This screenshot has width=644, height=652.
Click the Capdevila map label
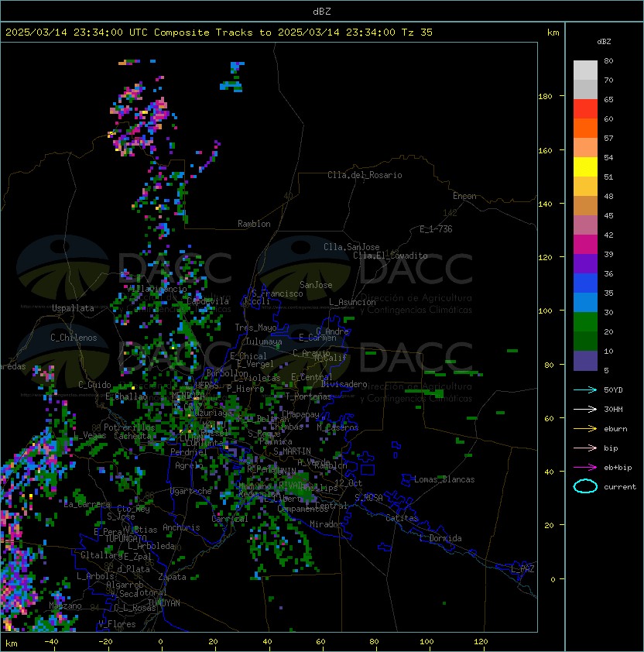pyautogui.click(x=208, y=301)
